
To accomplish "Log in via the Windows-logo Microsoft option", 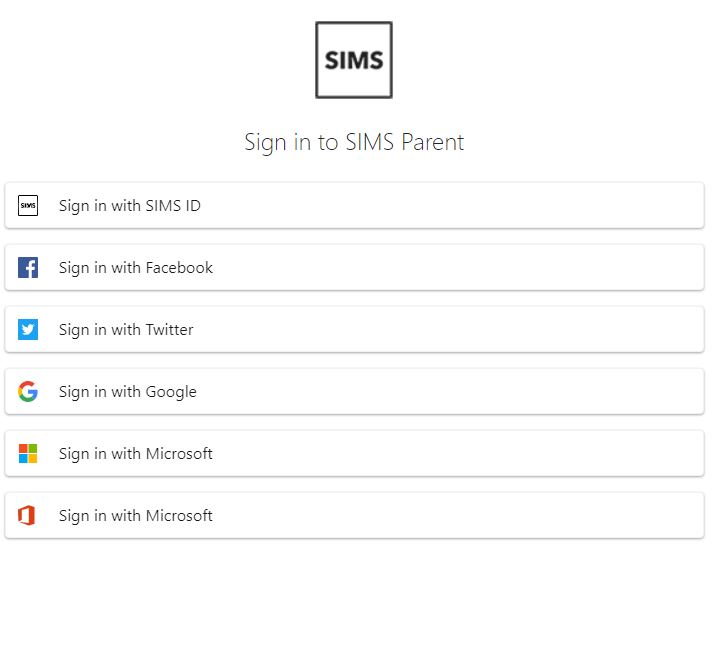I will (x=354, y=454).
